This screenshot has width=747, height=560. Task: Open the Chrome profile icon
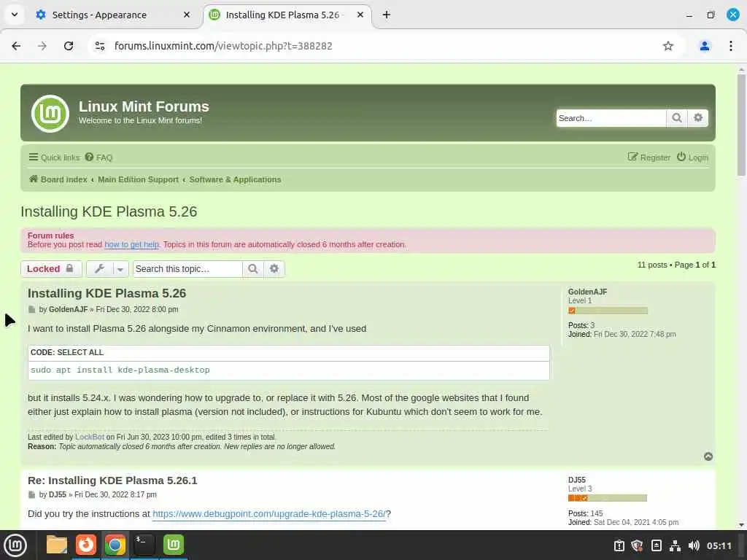(705, 46)
